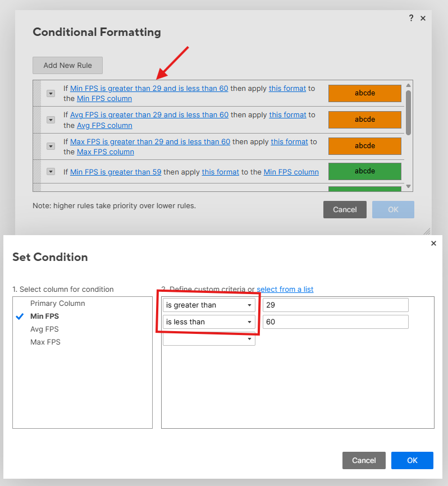This screenshot has height=486, width=448.
Task: Click drag handle of Avg FPS rule
Action: (37, 120)
